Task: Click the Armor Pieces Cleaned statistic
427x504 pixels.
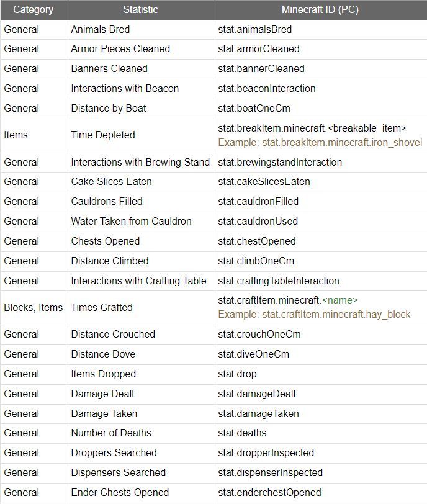Action: pos(120,49)
